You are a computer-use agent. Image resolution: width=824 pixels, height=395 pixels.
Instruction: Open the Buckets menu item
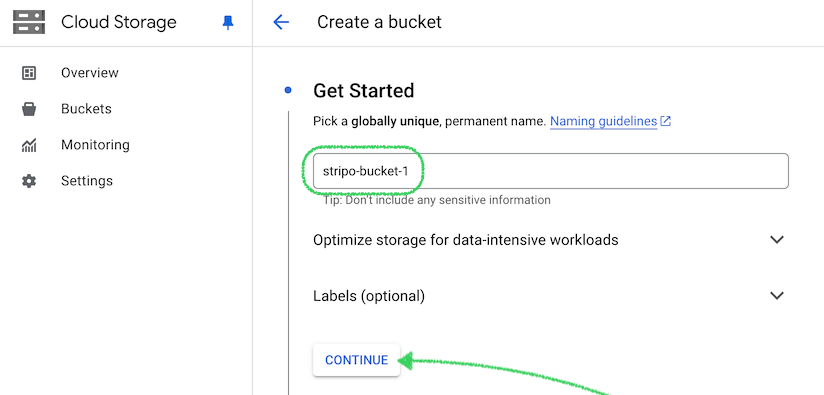[x=86, y=109]
